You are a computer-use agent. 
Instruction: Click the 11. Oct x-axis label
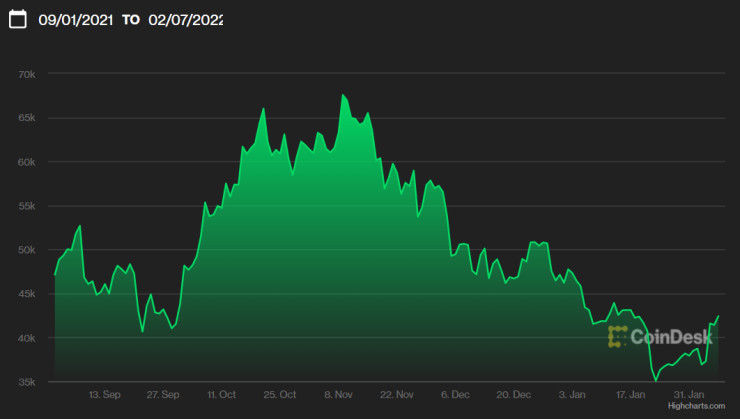click(x=221, y=395)
